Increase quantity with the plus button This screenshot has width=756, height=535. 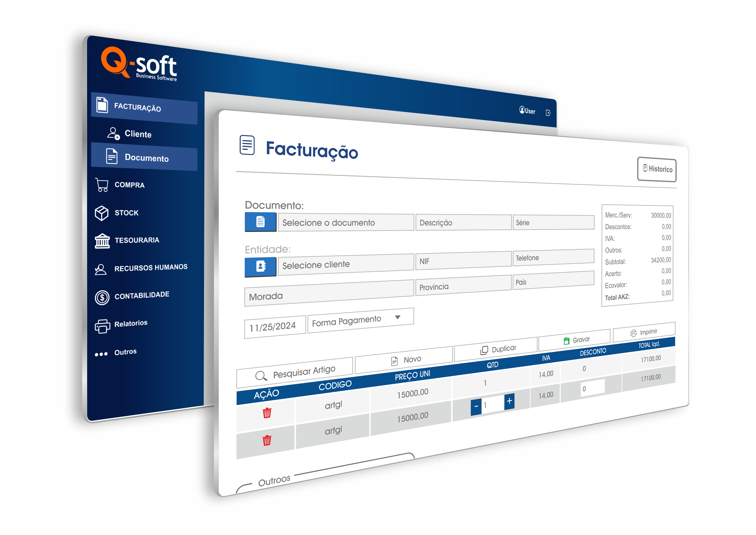[509, 401]
